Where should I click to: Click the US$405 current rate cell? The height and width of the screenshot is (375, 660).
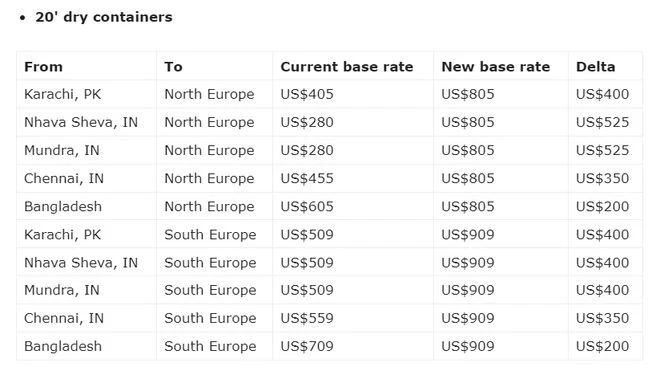[x=307, y=94]
